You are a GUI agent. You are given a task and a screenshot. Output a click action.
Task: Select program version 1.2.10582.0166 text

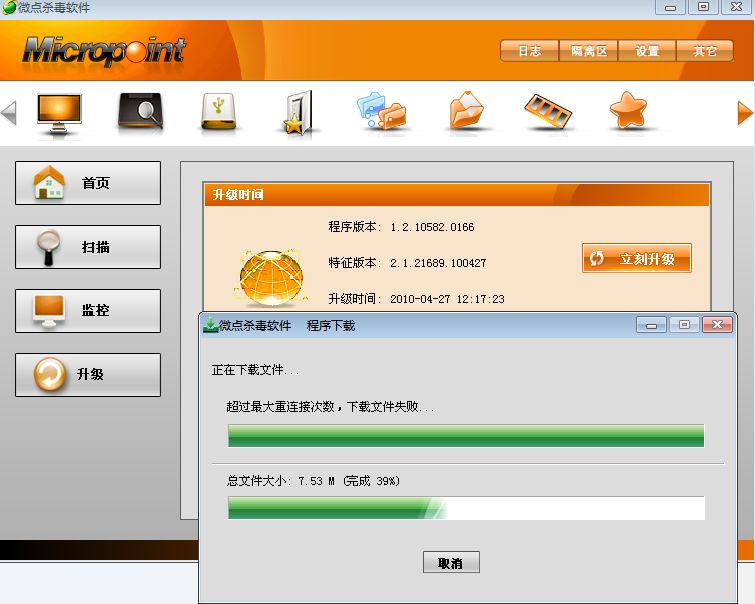(x=432, y=227)
